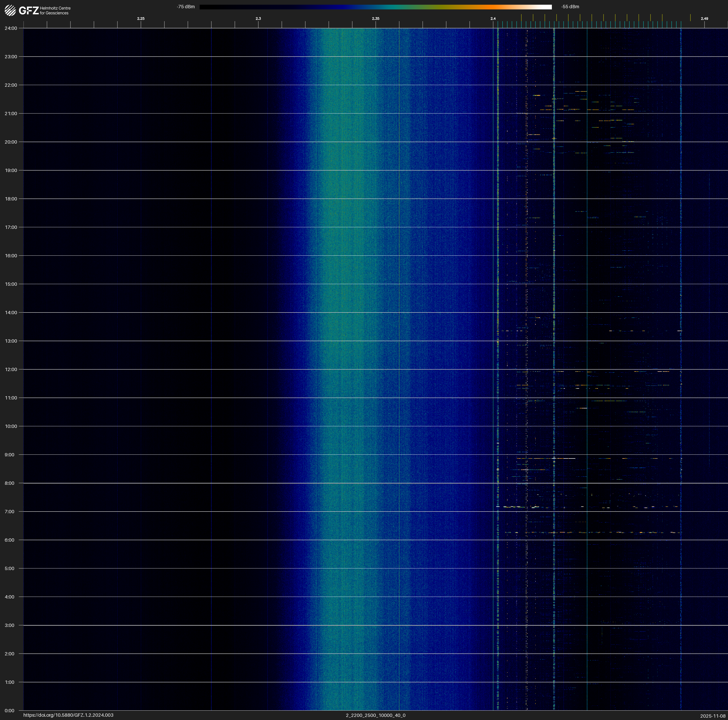Click the 2025-11-08 date label
728x720 pixels.
coord(713,716)
